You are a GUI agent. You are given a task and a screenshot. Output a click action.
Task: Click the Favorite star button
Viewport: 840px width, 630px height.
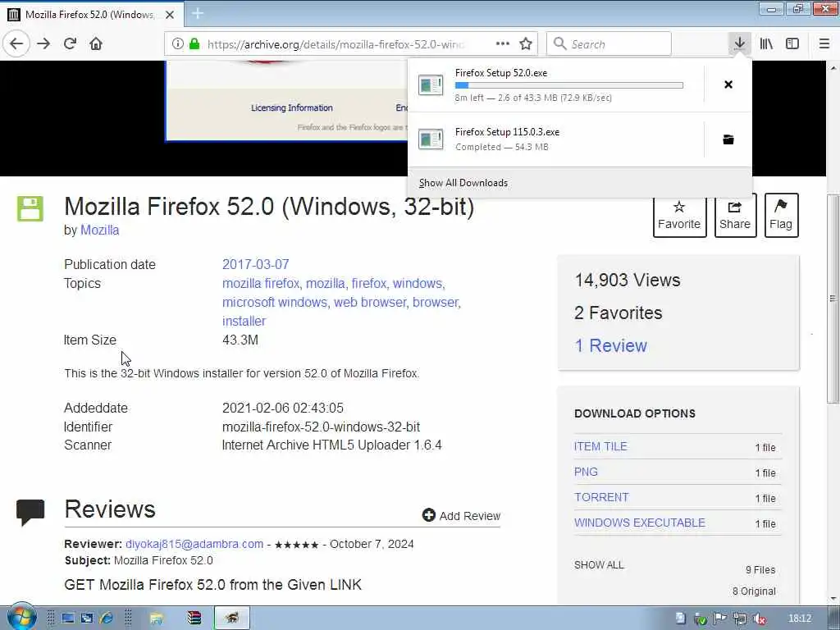pos(679,216)
